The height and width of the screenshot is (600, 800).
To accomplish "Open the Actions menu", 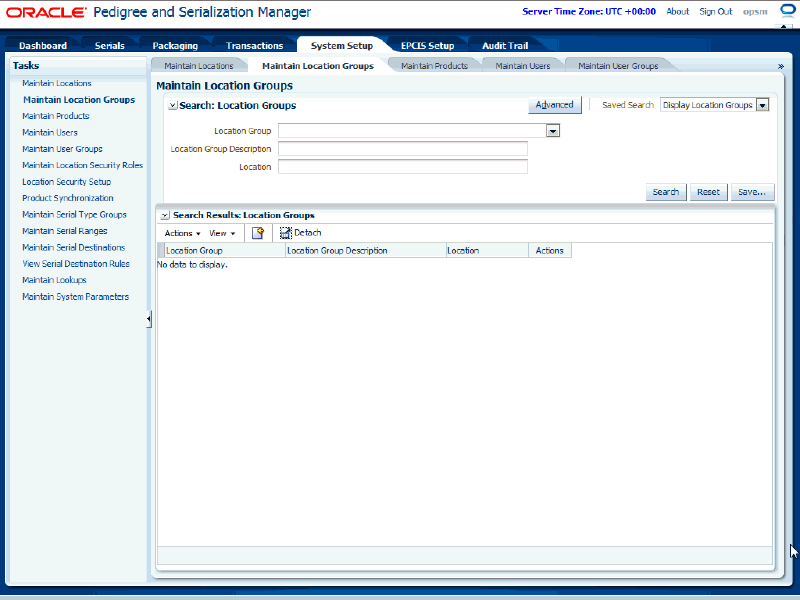I will pyautogui.click(x=182, y=233).
